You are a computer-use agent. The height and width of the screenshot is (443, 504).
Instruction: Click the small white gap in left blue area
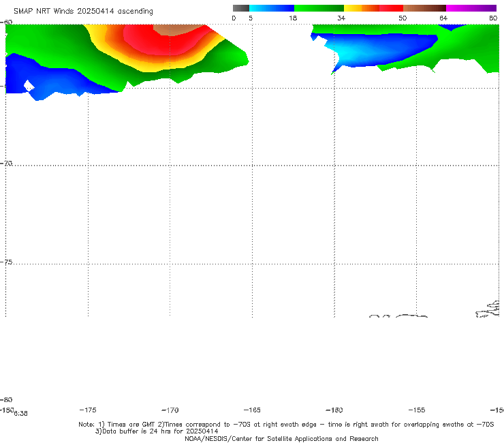point(29,86)
